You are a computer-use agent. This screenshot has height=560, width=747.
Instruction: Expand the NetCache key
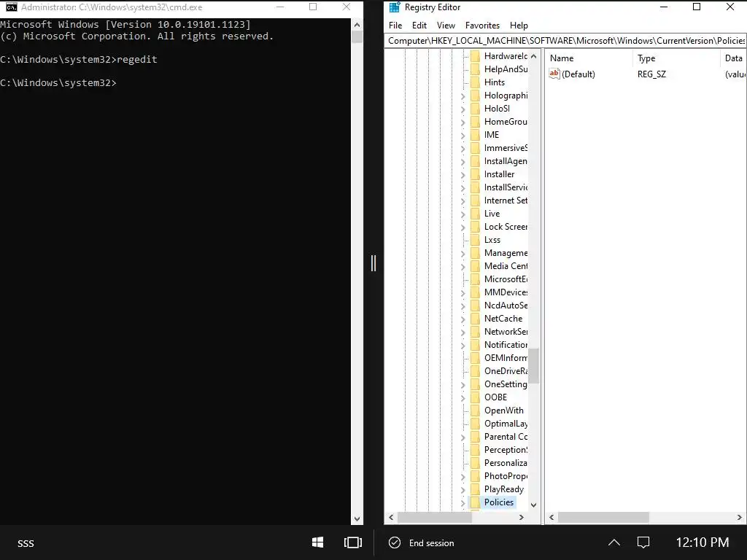pyautogui.click(x=462, y=319)
